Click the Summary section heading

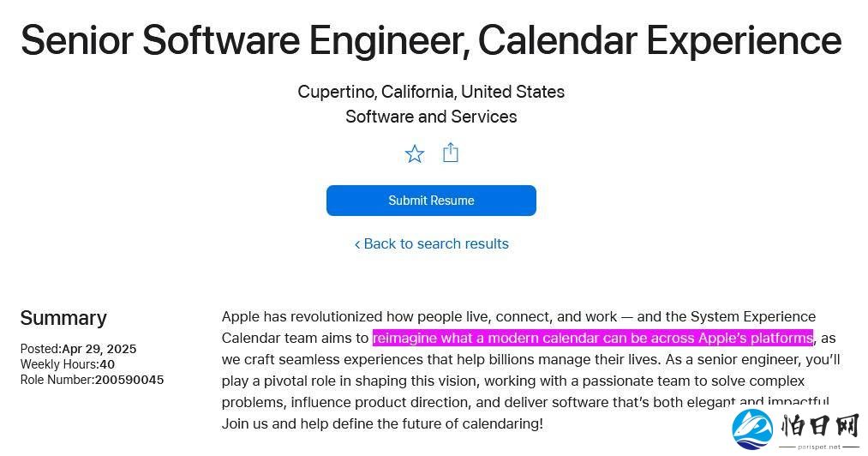(x=63, y=318)
